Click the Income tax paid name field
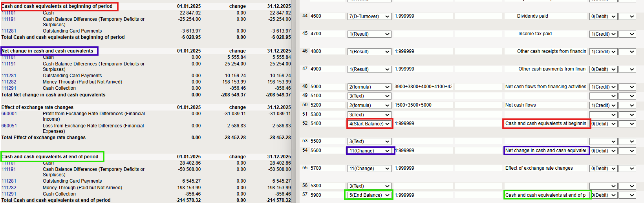 pos(546,34)
